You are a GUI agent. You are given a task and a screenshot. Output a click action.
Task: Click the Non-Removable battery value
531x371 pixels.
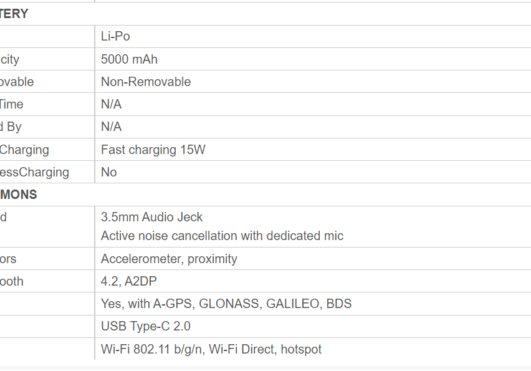[146, 82]
